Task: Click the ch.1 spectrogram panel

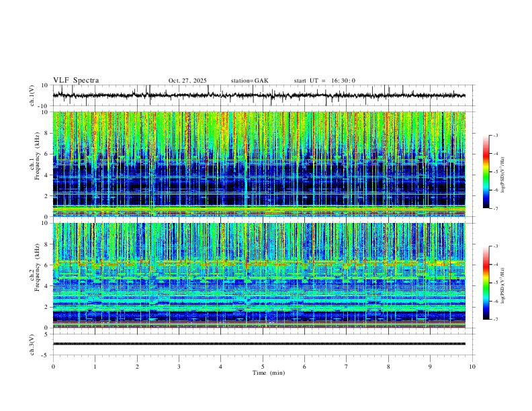Action: click(x=259, y=164)
